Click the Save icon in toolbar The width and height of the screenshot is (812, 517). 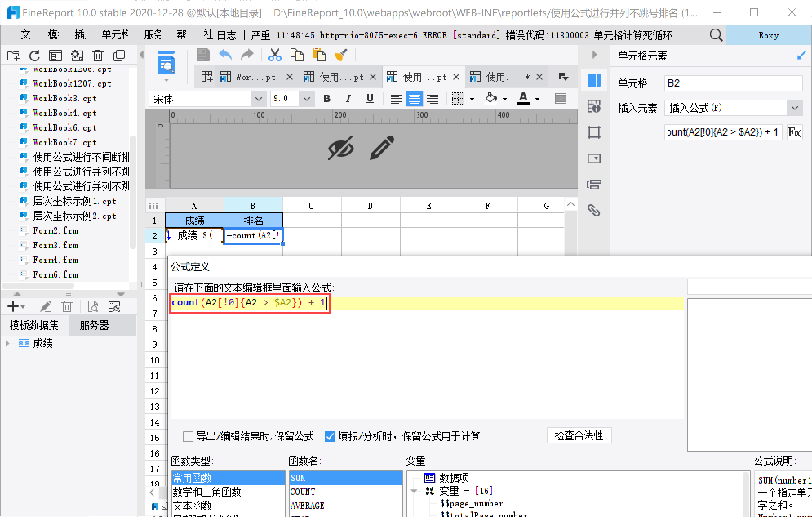203,55
